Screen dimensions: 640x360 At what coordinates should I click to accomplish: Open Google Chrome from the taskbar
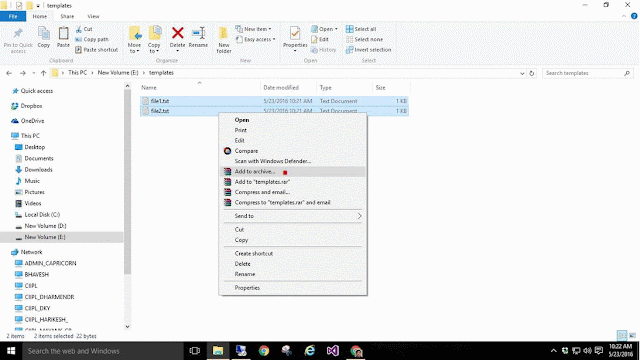(x=264, y=351)
